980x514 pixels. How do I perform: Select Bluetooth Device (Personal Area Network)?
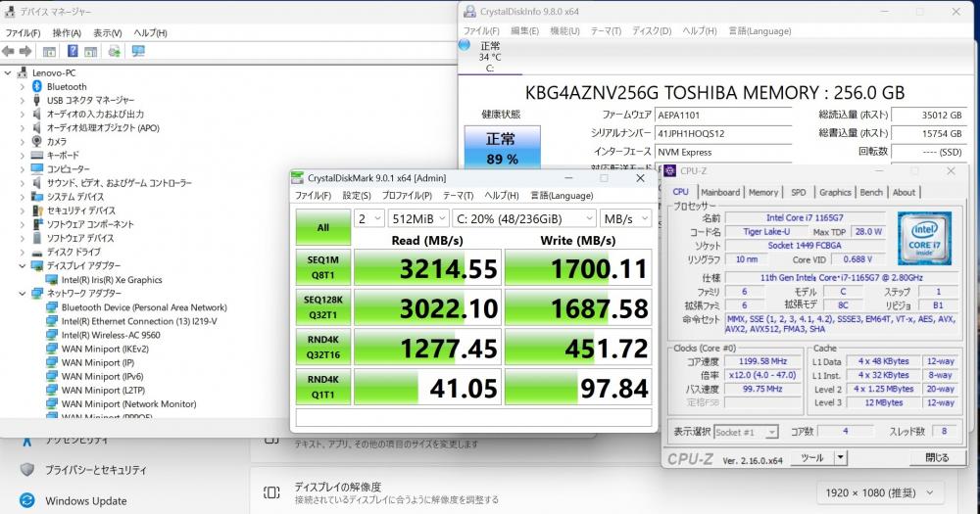pyautogui.click(x=144, y=307)
